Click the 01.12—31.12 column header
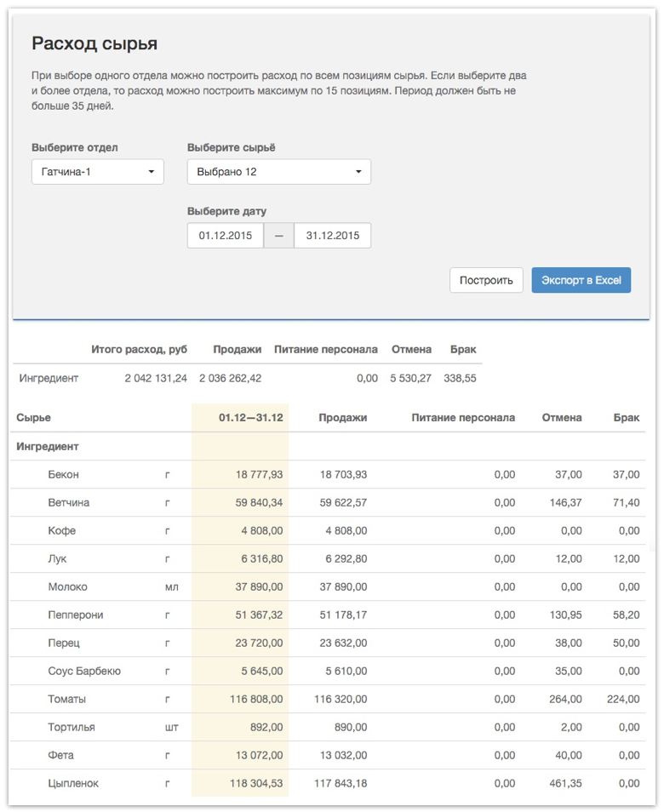 (250, 417)
